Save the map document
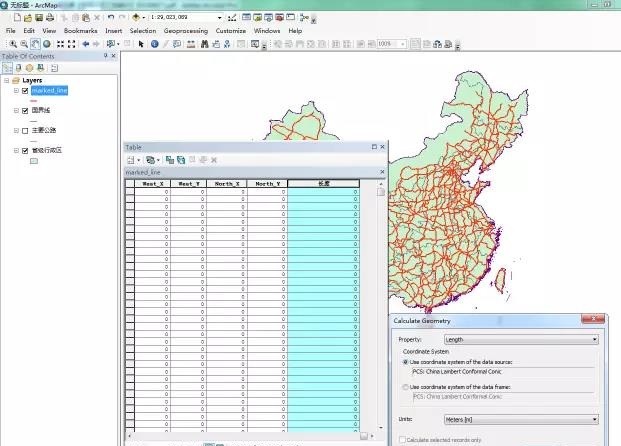 coord(39,17)
